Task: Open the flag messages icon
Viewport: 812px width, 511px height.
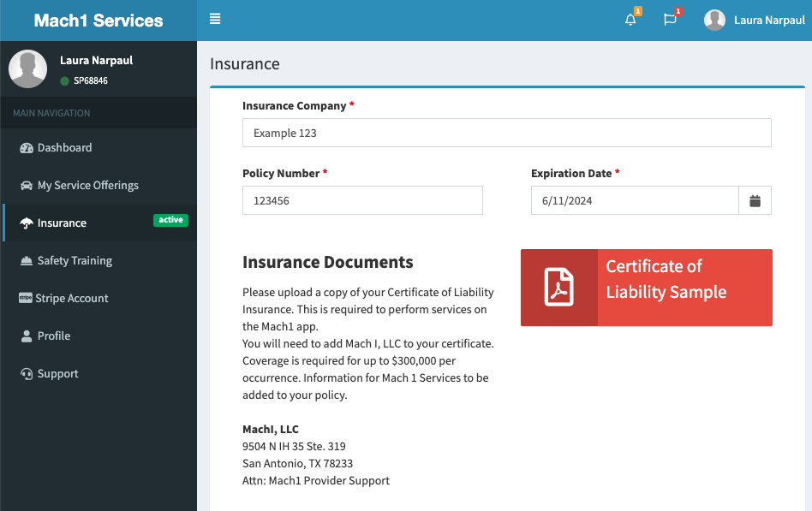Action: click(670, 21)
